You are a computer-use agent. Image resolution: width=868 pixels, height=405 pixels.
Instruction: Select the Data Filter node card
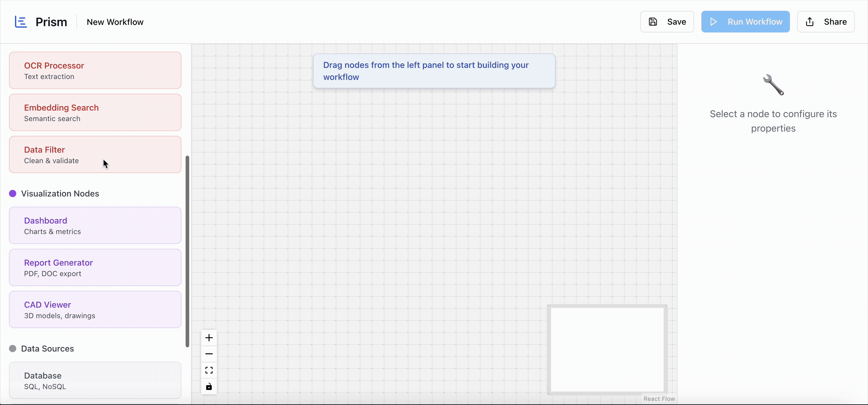pos(95,155)
